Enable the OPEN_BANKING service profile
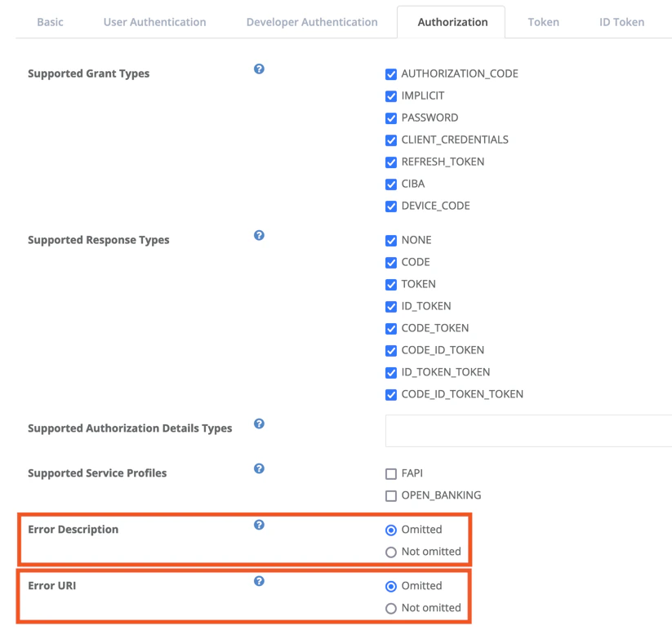This screenshot has height=630, width=672. [389, 495]
